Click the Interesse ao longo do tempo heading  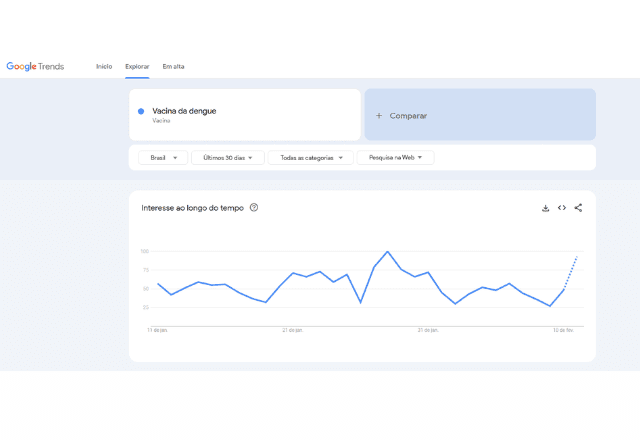coord(192,208)
